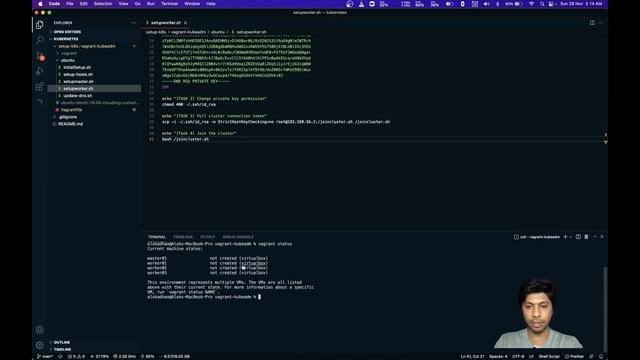The image size is (640, 360).
Task: Open README.md in the explorer
Action: pos(70,124)
